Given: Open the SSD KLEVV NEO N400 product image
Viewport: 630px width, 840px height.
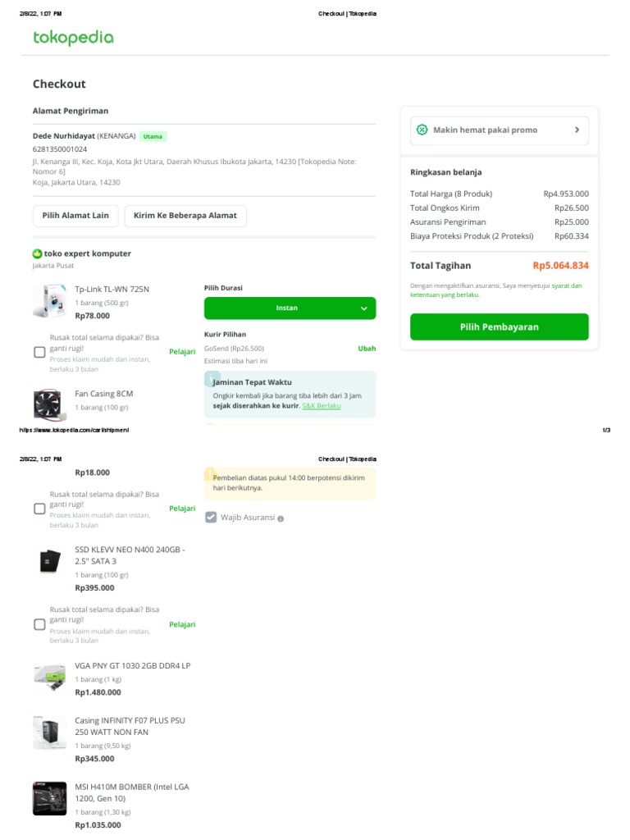Looking at the screenshot, I should (x=49, y=561).
